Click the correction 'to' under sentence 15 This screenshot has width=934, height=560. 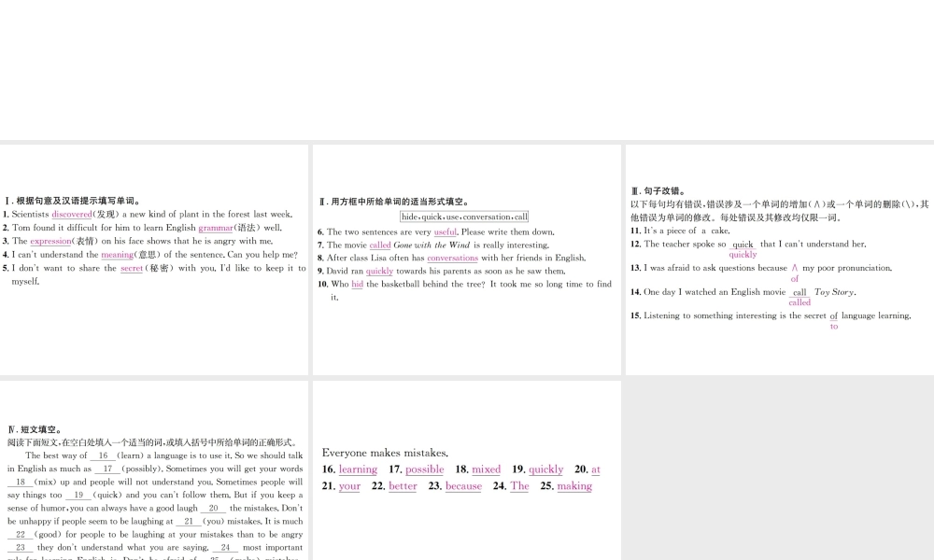[834, 326]
